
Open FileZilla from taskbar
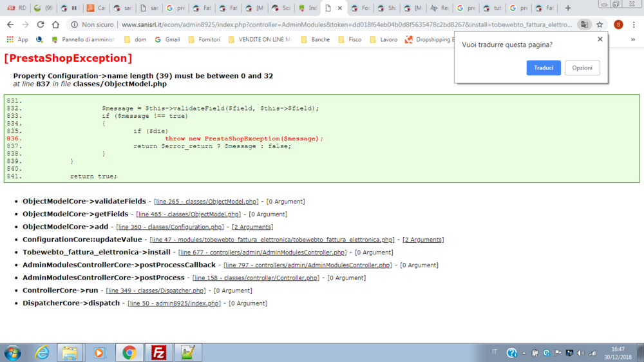pyautogui.click(x=158, y=352)
